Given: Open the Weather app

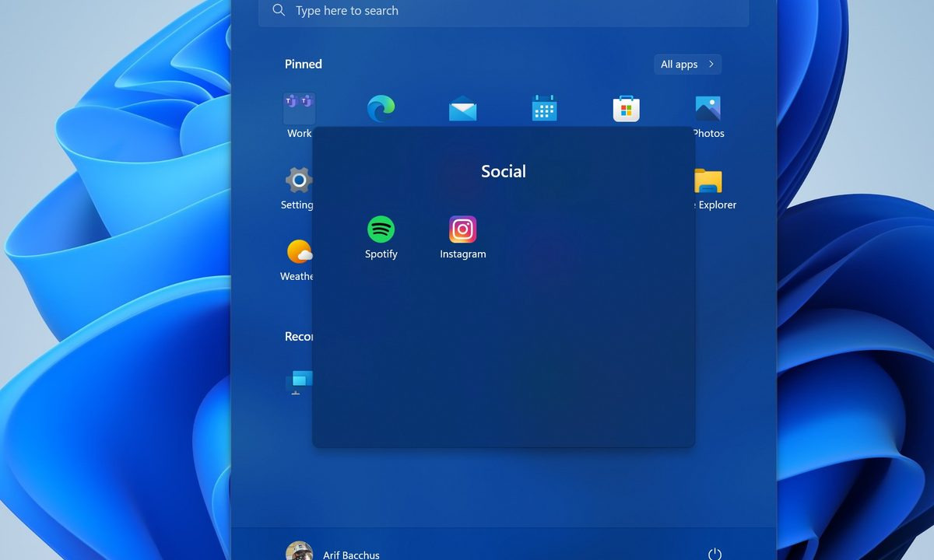Looking at the screenshot, I should point(299,252).
